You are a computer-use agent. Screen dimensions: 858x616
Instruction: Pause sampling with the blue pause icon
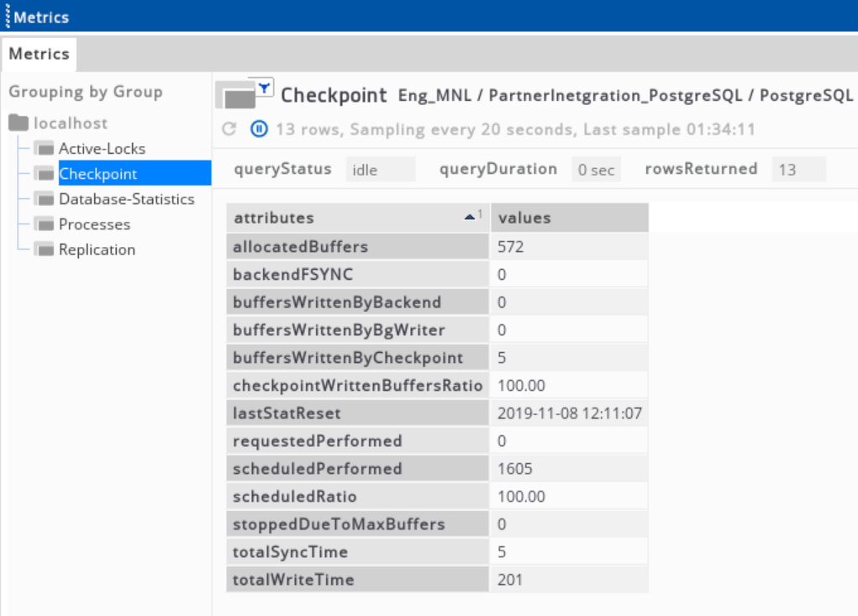click(259, 129)
